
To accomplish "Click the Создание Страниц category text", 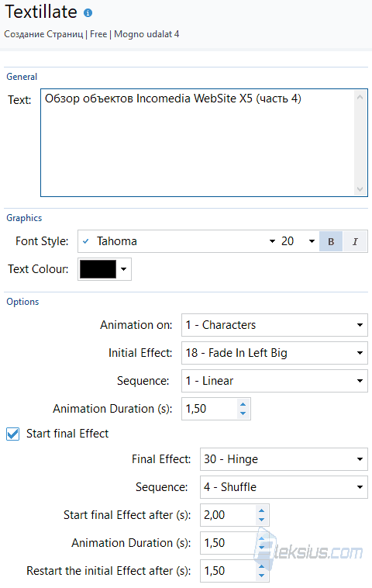I will pyautogui.click(x=43, y=34).
